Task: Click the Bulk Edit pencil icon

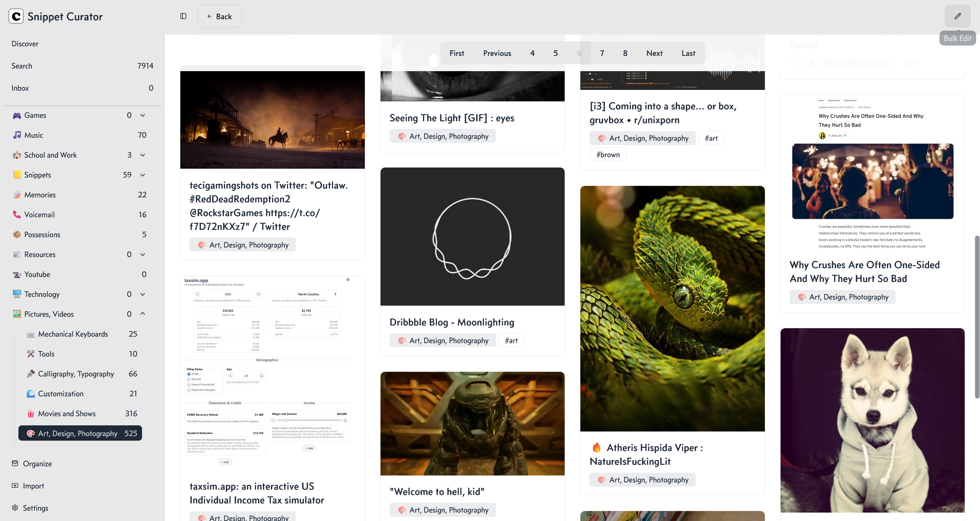Action: click(958, 16)
